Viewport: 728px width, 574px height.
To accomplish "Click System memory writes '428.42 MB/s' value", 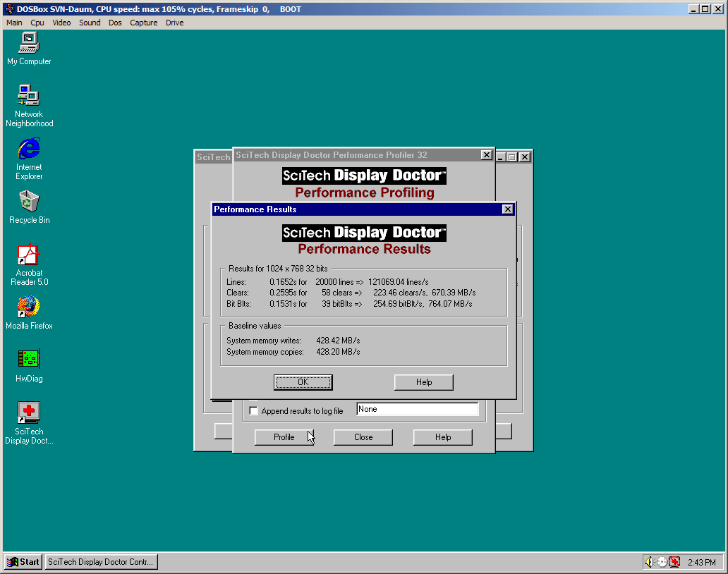I will [x=338, y=341].
